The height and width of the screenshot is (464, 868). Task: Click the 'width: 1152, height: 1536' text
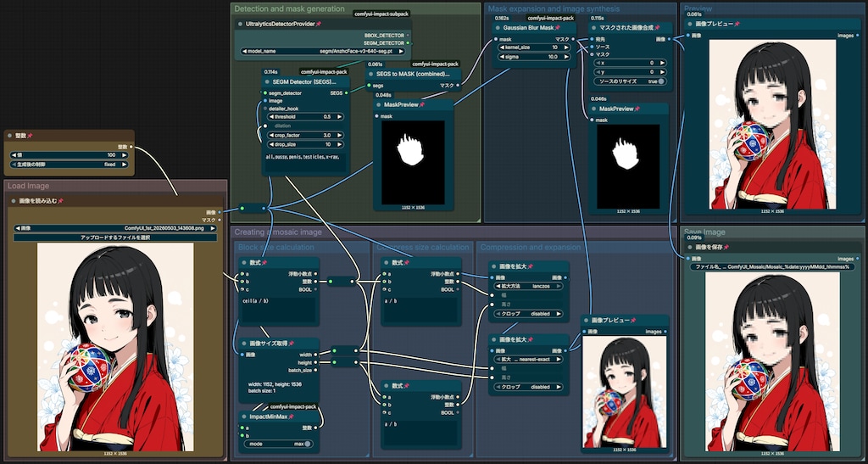[x=275, y=383]
